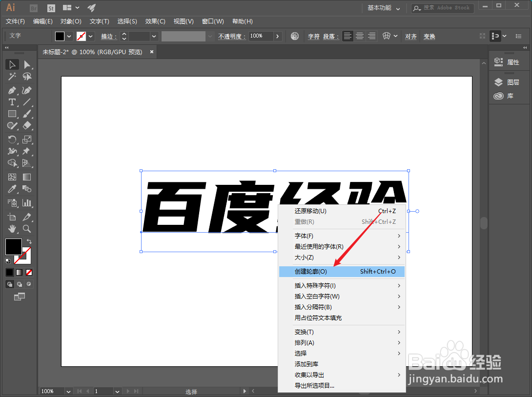The height and width of the screenshot is (397, 532).
Task: Open the 文件(F) menu
Action: pyautogui.click(x=15, y=21)
